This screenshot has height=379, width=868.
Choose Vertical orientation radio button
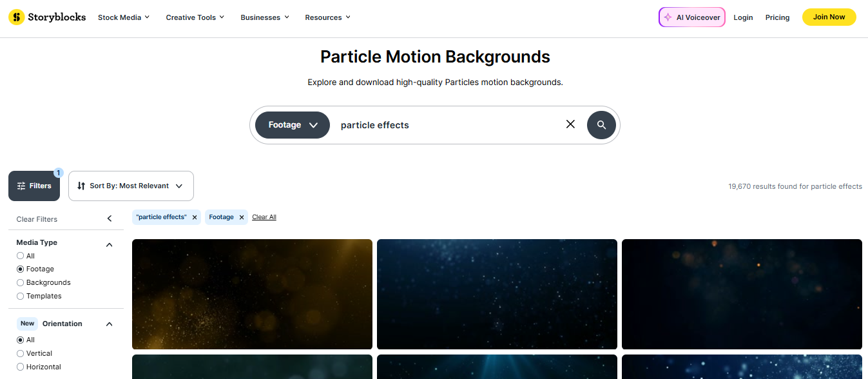tap(21, 354)
